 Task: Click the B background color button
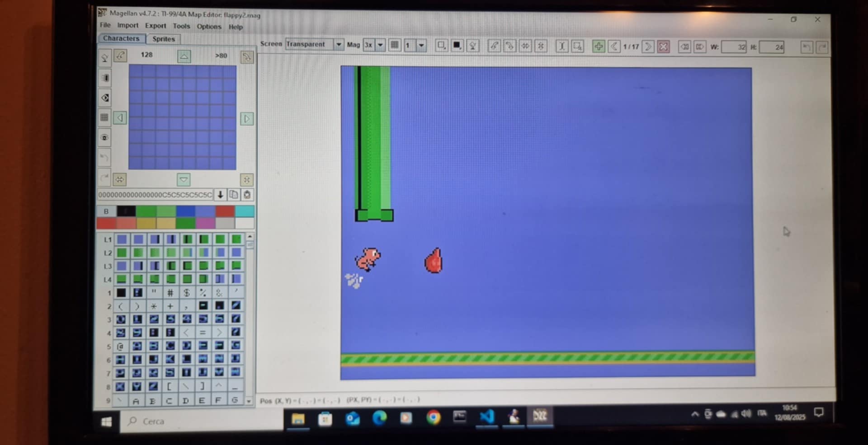tap(106, 211)
